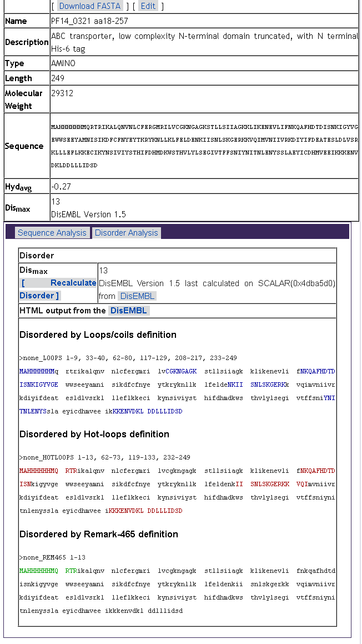Click the Remark-465 definition heading
The image size is (362, 644).
pos(98,535)
